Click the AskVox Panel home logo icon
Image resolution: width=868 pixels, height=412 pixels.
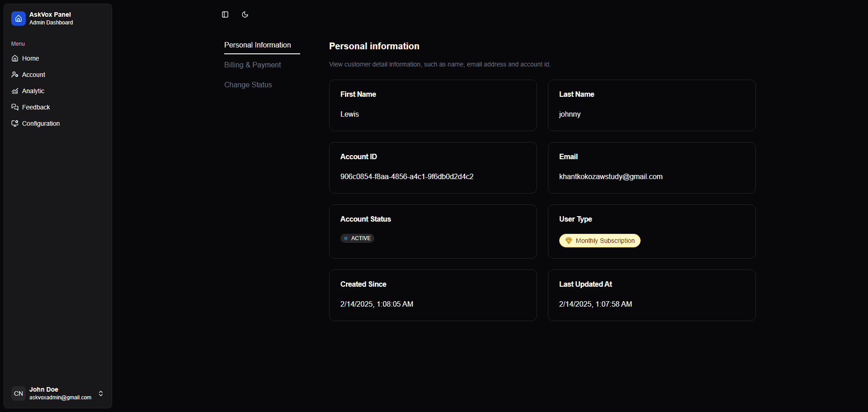18,19
